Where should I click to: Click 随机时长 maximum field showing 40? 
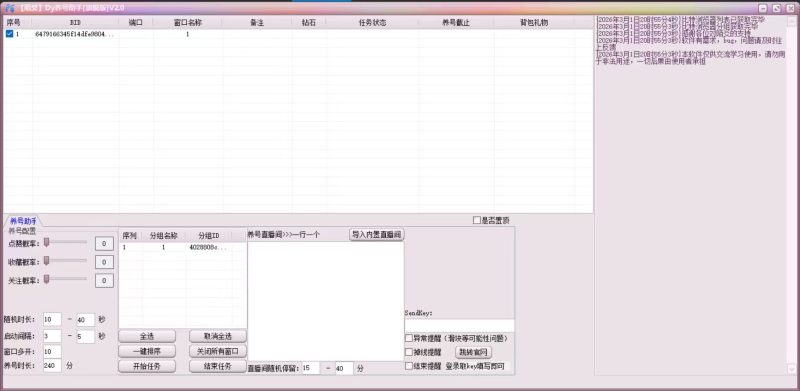[x=86, y=320]
